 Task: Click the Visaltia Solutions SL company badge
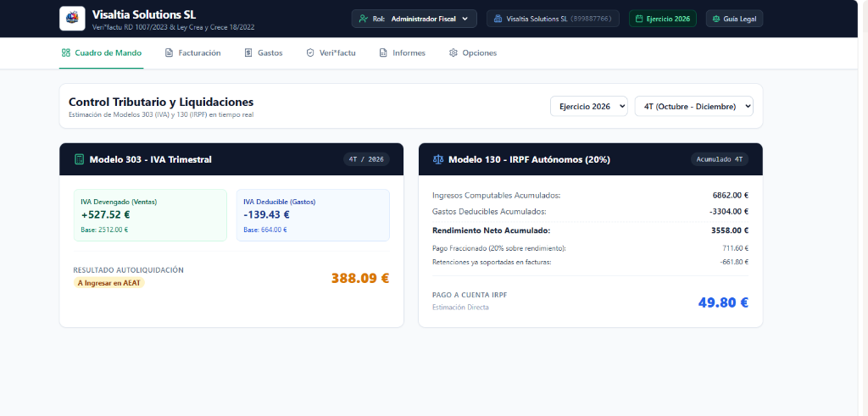(x=553, y=19)
